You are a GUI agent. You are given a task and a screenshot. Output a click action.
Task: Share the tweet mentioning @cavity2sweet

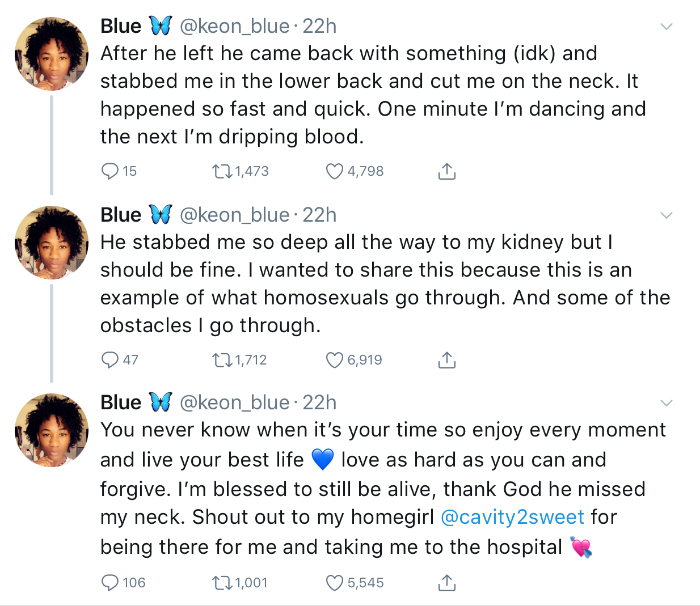coord(447,583)
